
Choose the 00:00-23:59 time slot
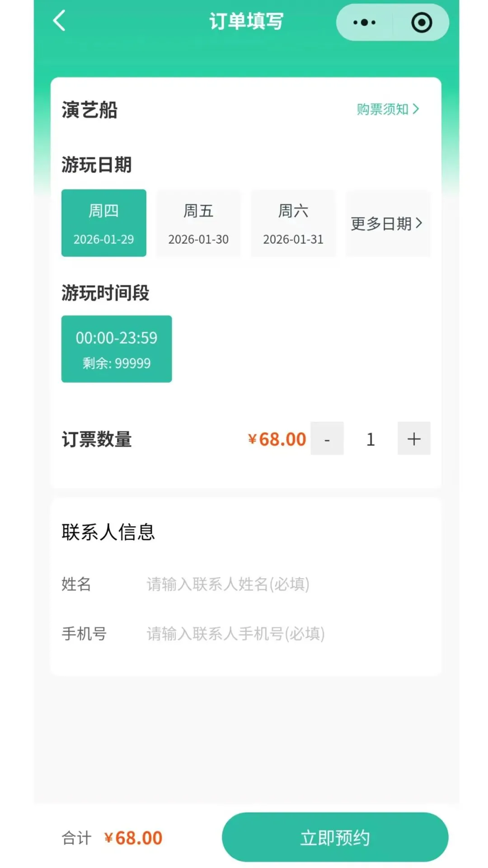[117, 349]
